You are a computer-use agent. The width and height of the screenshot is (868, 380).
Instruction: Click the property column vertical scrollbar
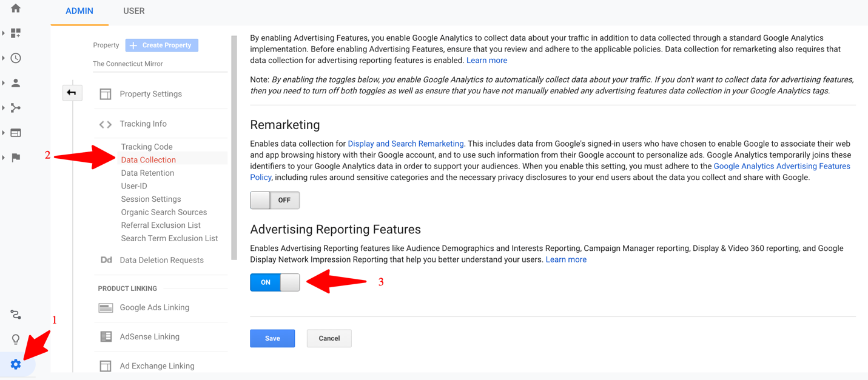pos(234,147)
